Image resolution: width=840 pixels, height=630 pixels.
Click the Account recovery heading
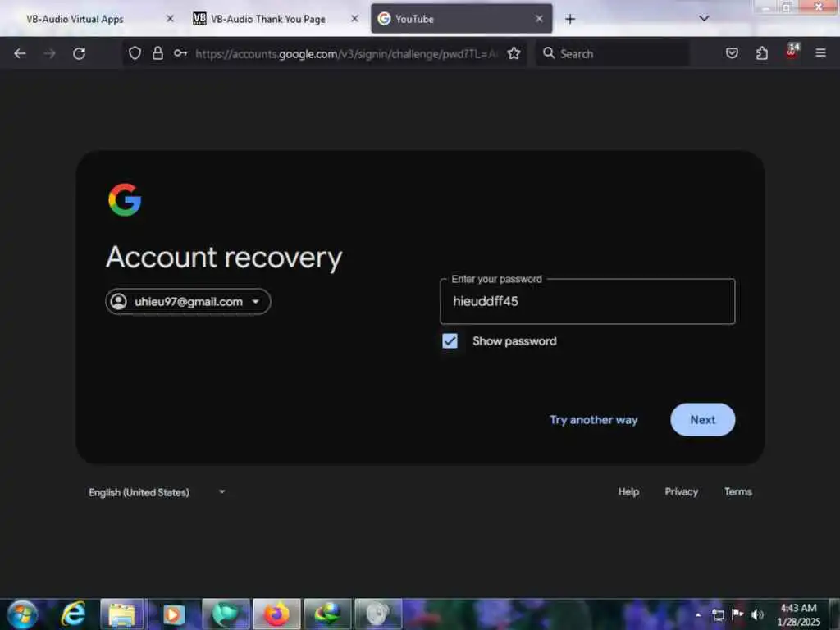point(224,258)
